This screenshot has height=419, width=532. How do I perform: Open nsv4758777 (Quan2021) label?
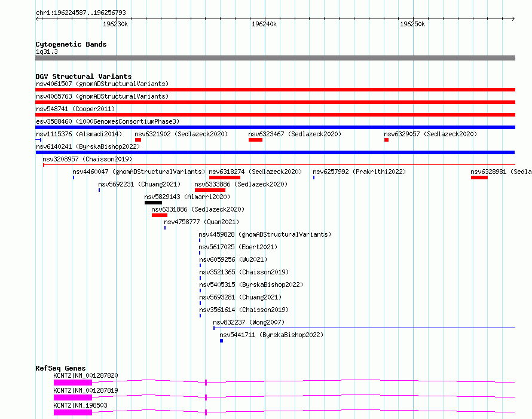click(x=201, y=222)
